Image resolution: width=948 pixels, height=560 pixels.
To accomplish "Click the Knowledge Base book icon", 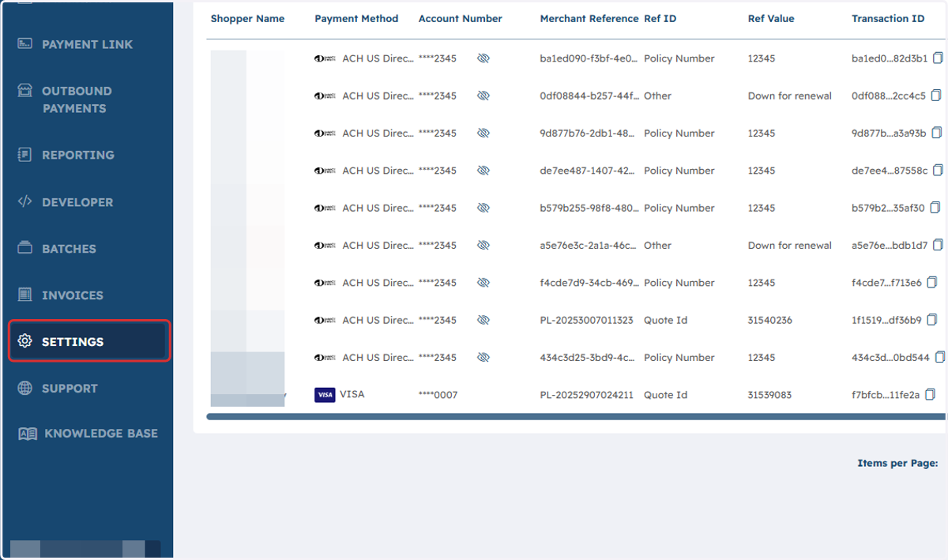I will click(28, 434).
